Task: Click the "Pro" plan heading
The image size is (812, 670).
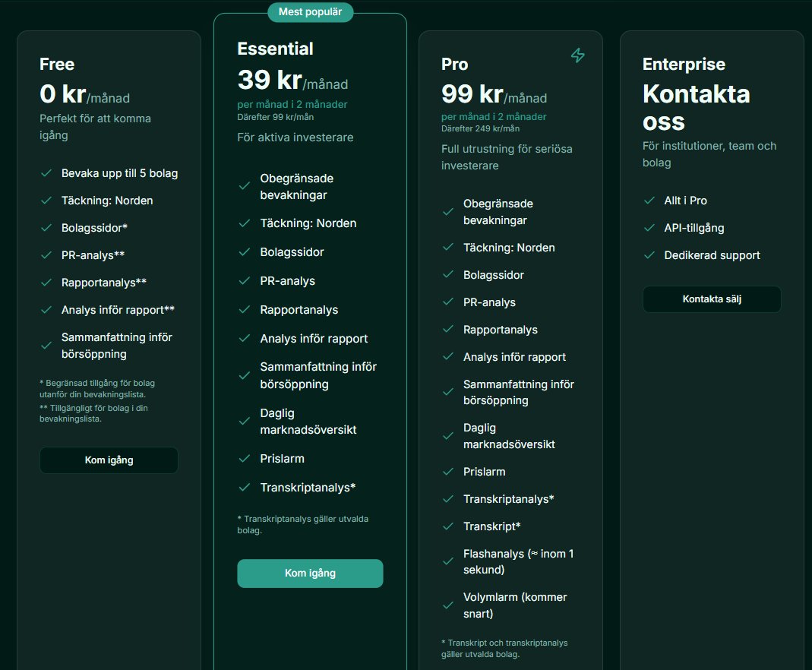Action: pos(455,65)
